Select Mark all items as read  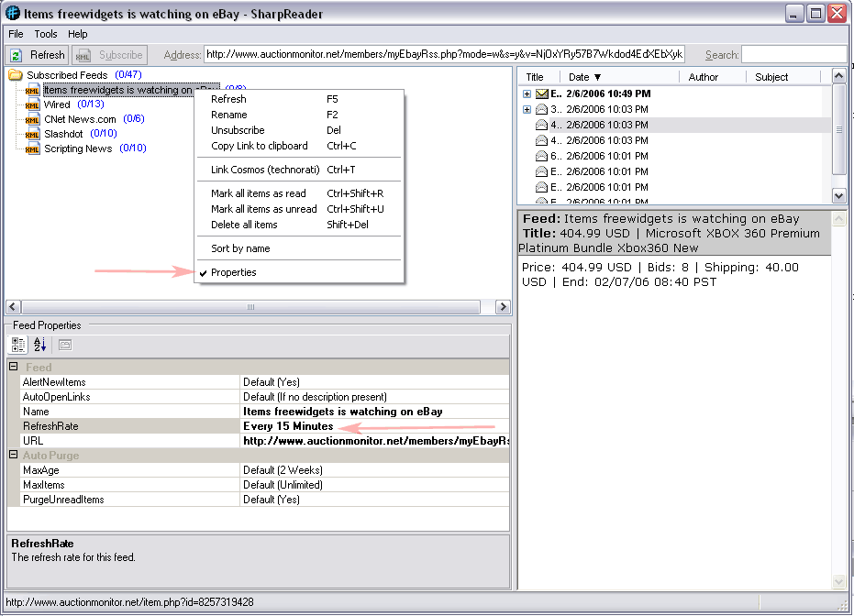click(x=259, y=193)
